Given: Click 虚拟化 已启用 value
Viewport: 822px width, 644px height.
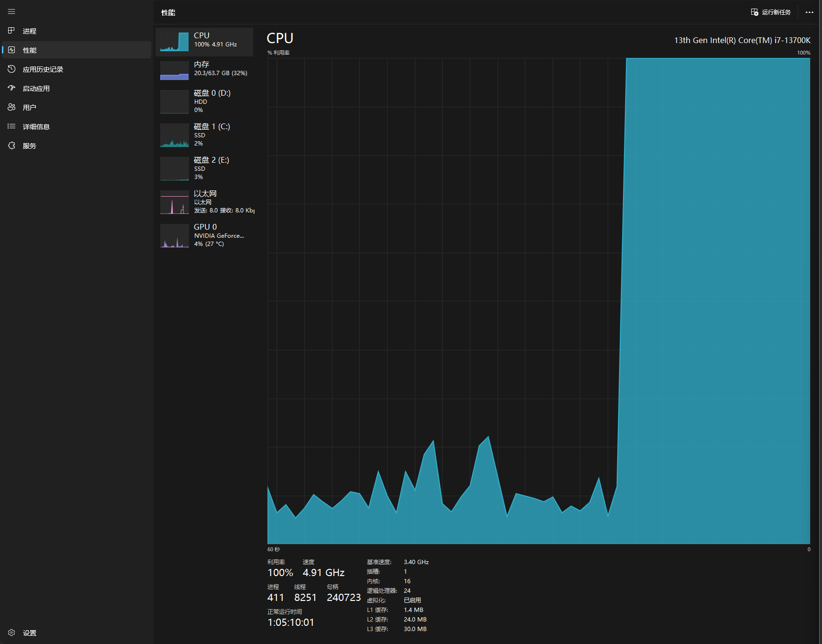Looking at the screenshot, I should coord(412,600).
